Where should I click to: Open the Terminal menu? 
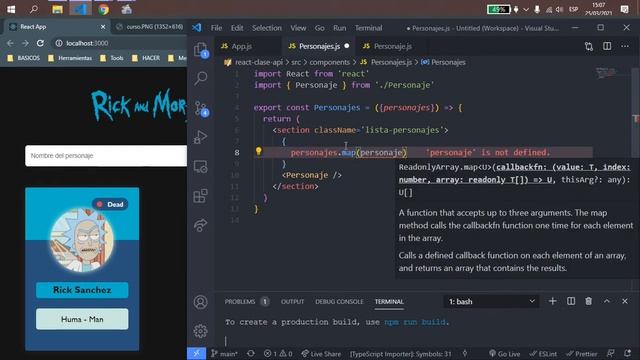click(368, 28)
